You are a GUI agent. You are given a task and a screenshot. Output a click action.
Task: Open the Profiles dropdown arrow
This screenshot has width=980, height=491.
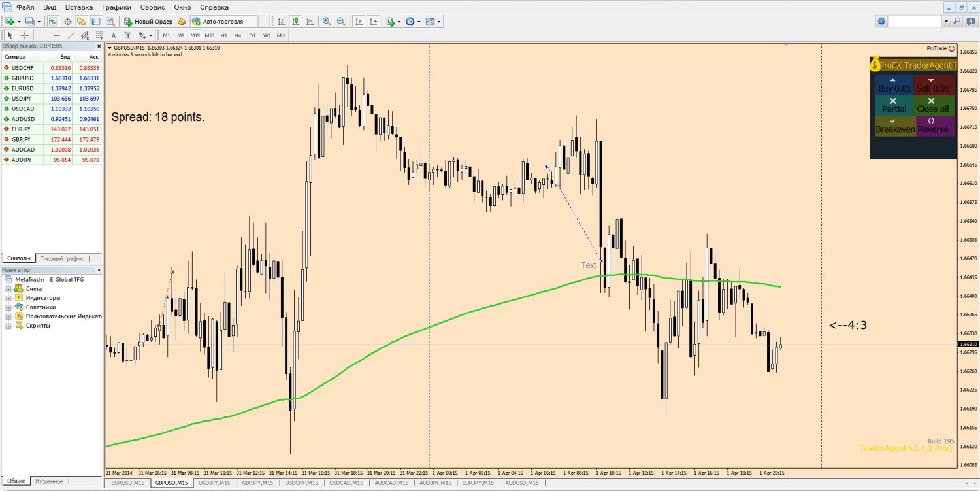pyautogui.click(x=39, y=22)
